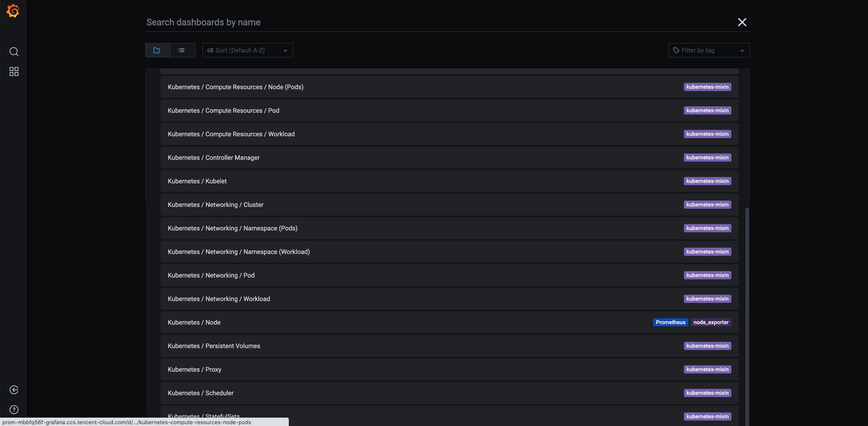Open Kubernetes / Networking / Workload dashboard

449,299
